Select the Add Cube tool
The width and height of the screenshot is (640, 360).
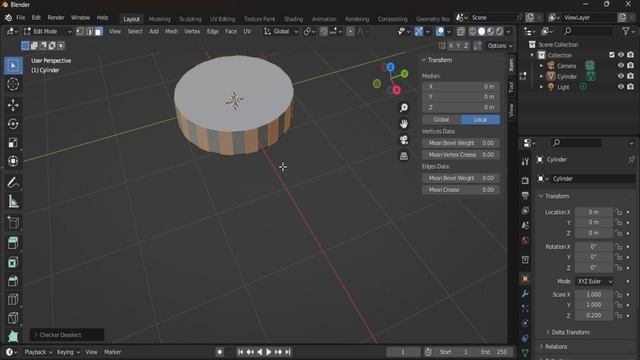pyautogui.click(x=13, y=222)
